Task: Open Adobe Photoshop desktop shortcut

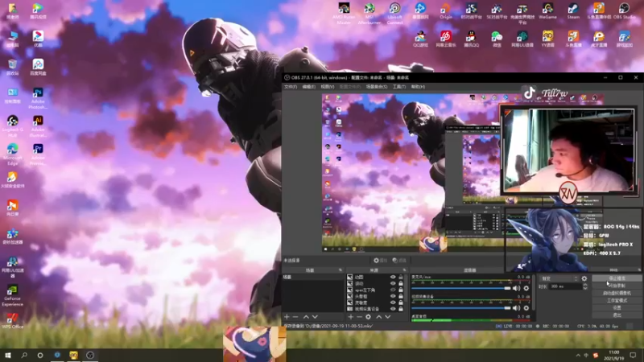Action: 38,98
